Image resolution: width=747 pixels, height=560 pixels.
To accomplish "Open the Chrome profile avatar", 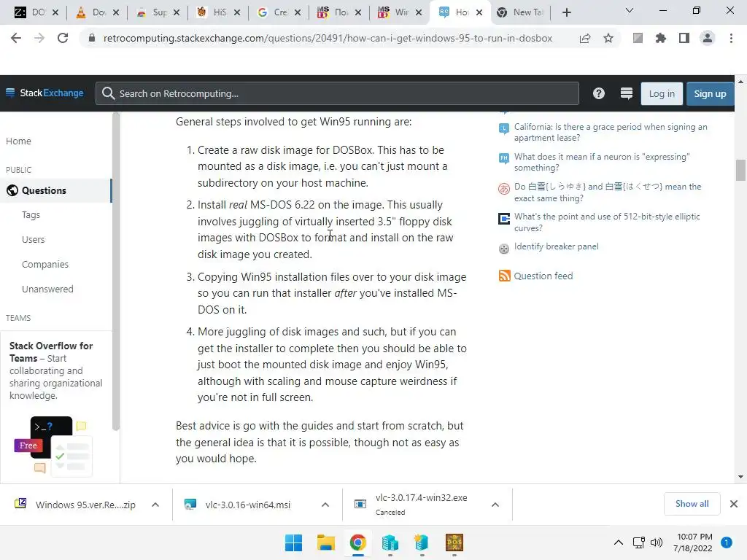I will 708,38.
